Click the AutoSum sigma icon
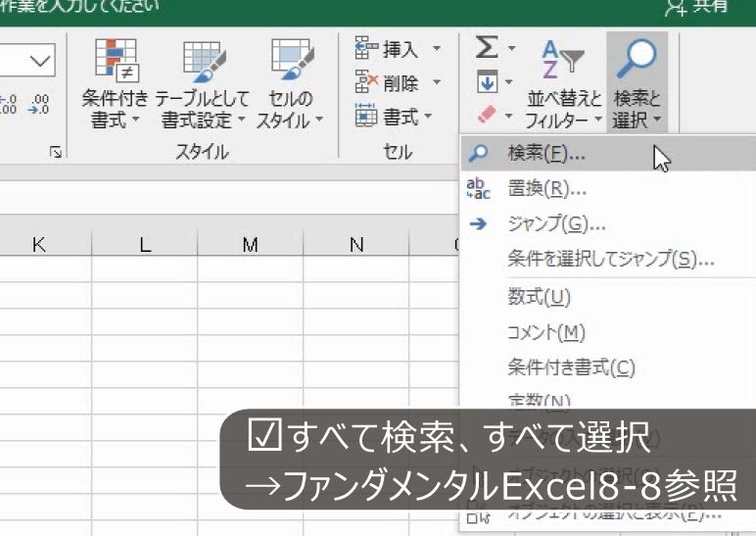756x536 pixels. [487, 47]
